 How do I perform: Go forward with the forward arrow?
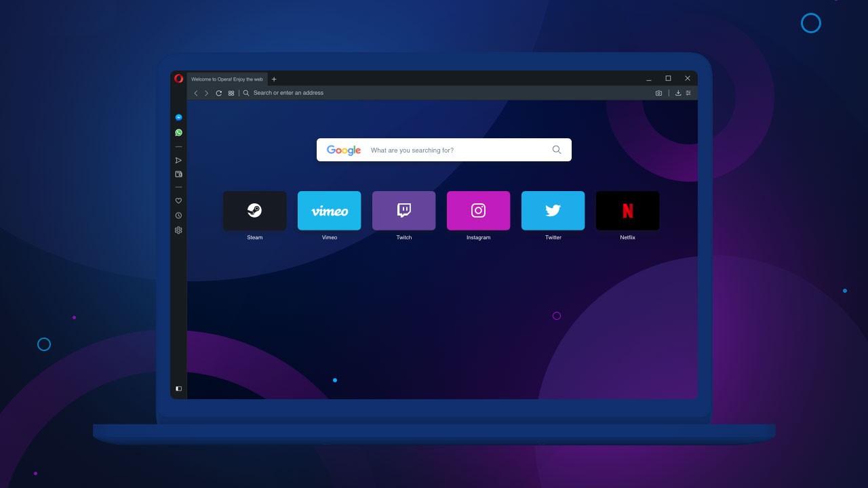(207, 93)
